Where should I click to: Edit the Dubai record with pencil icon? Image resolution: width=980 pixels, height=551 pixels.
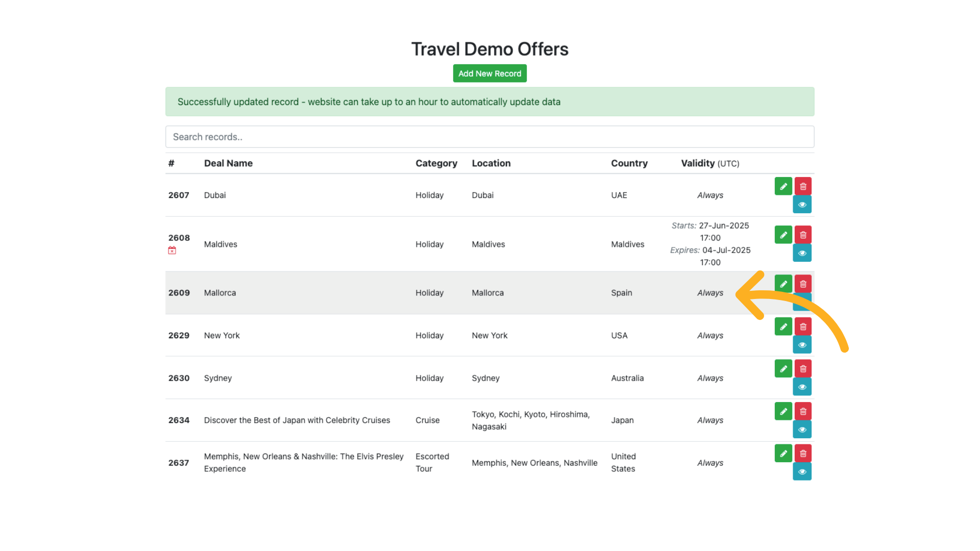click(783, 186)
